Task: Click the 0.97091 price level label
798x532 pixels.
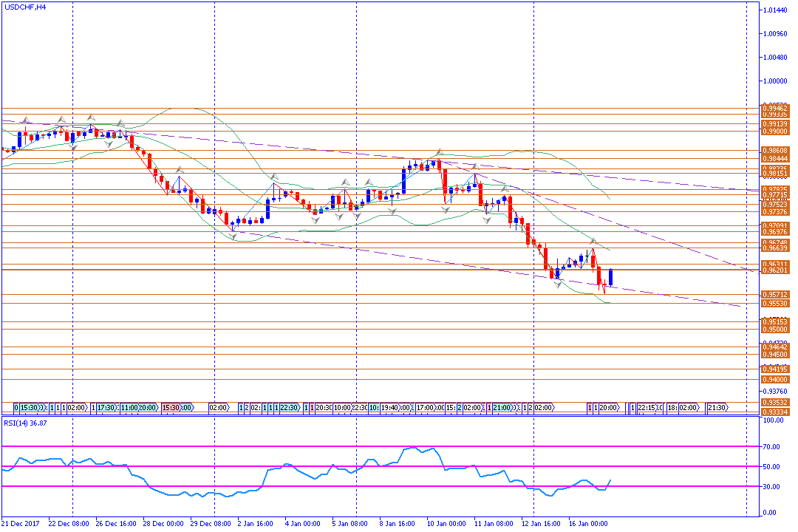Action: 775,225
